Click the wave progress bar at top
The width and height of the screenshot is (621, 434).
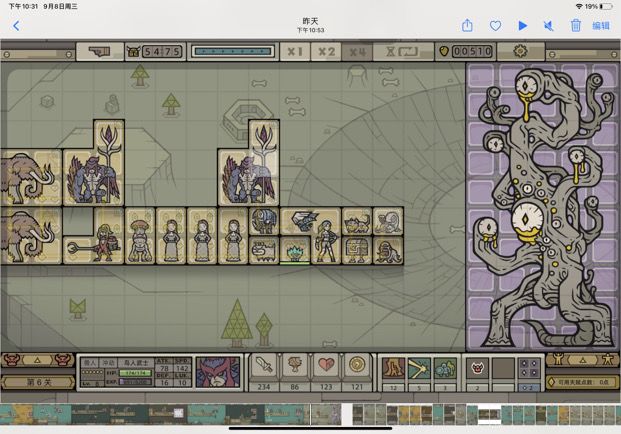pos(230,51)
